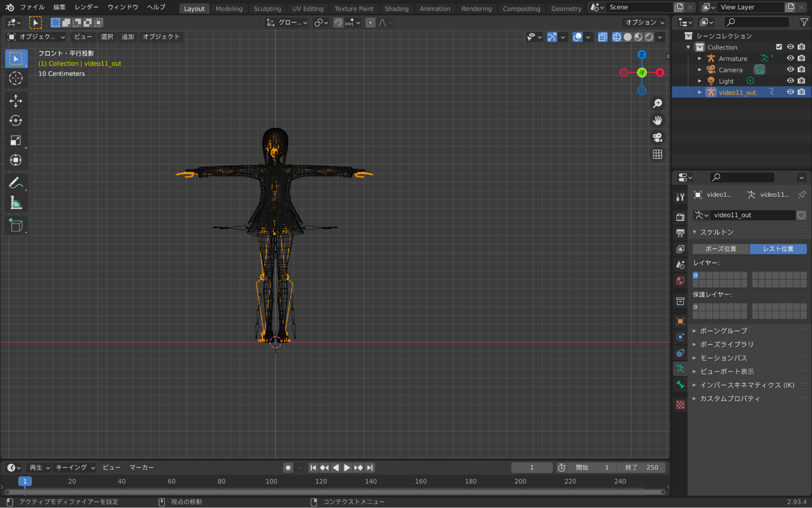Select the Annotate tool
Screen dimensions: 812x508
point(16,183)
